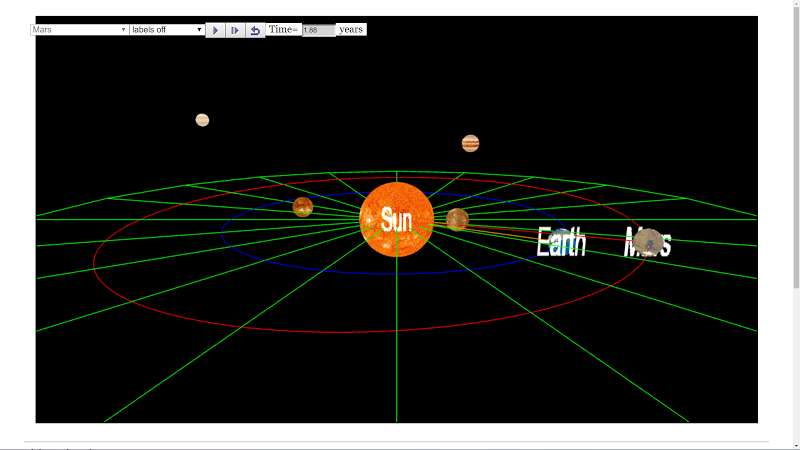Click the Time value input field
This screenshot has height=450, width=800.
318,30
